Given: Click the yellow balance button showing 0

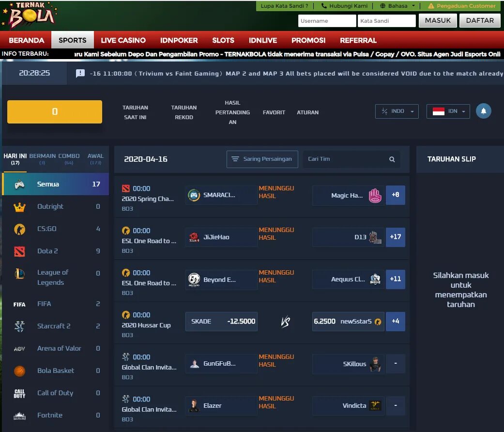Looking at the screenshot, I should point(55,111).
